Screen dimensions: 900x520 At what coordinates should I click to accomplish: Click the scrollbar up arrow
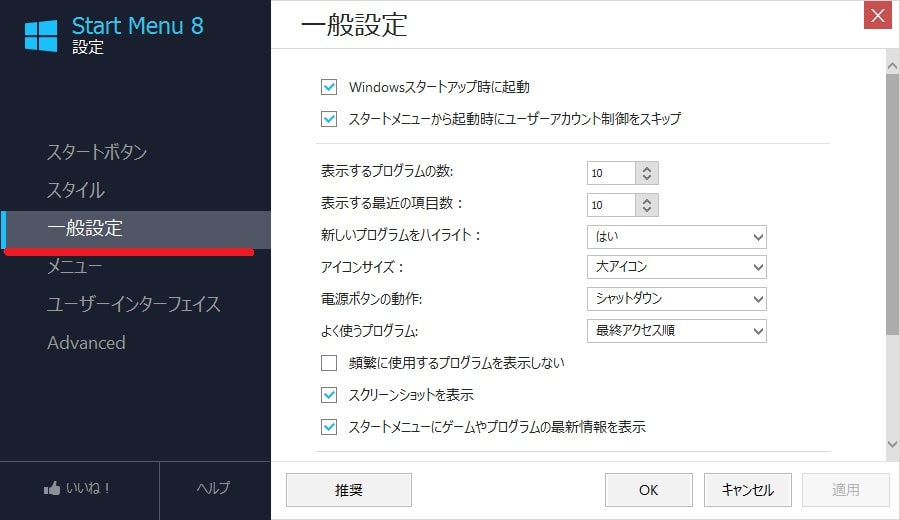point(892,66)
